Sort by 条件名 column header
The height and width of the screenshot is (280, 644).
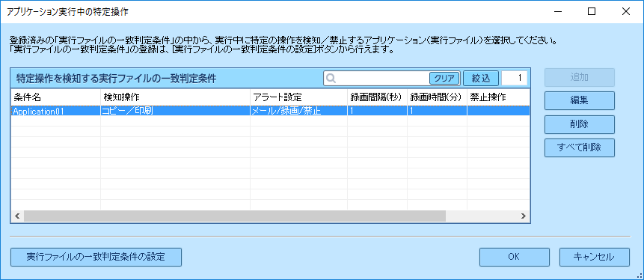(x=56, y=97)
